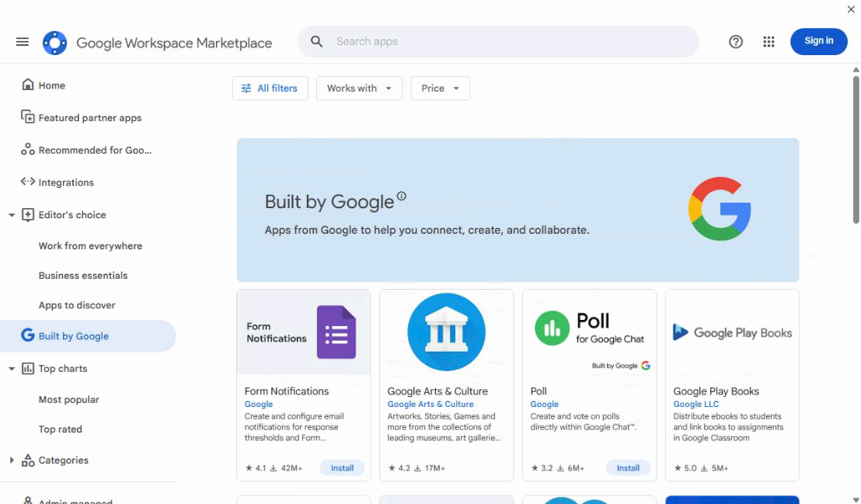Click the Top charts bar chart icon

[27, 368]
